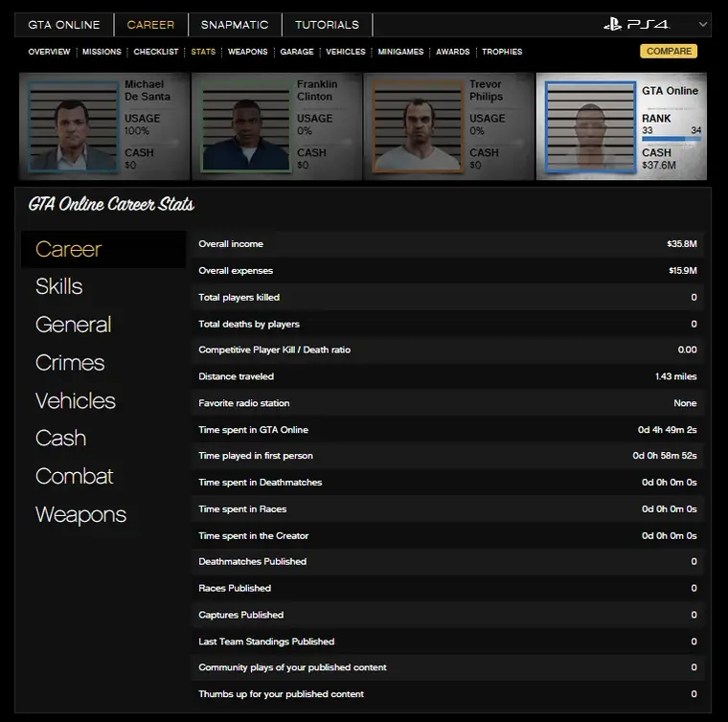Switch to the CAREER tab
Image resolution: width=728 pixels, height=722 pixels.
(151, 25)
